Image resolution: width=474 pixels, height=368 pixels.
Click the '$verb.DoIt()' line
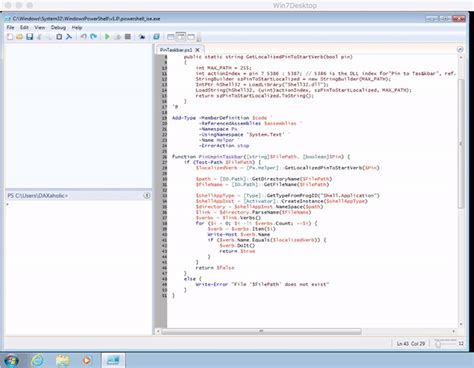237,245
